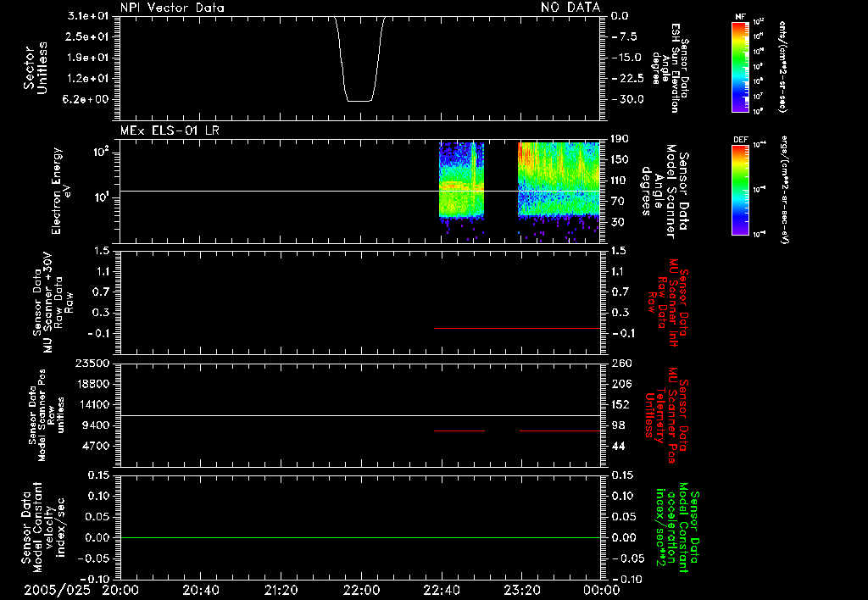868x600 pixels.
Task: Click the "ESH Sun Elevation Angle" axis title
Action: [670, 68]
